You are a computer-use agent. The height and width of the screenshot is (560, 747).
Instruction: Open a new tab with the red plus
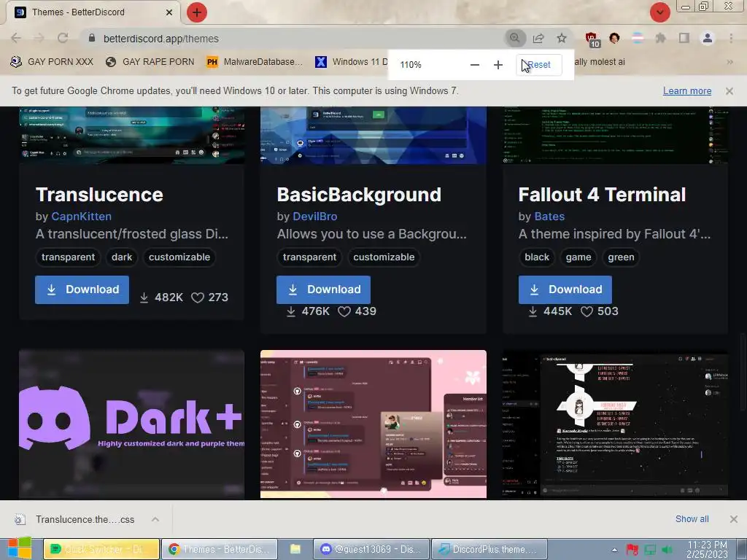197,12
